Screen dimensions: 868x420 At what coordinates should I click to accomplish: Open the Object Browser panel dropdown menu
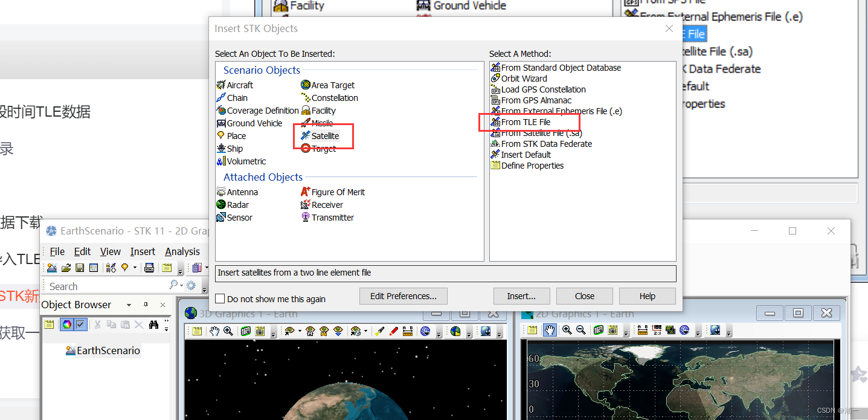click(x=129, y=305)
